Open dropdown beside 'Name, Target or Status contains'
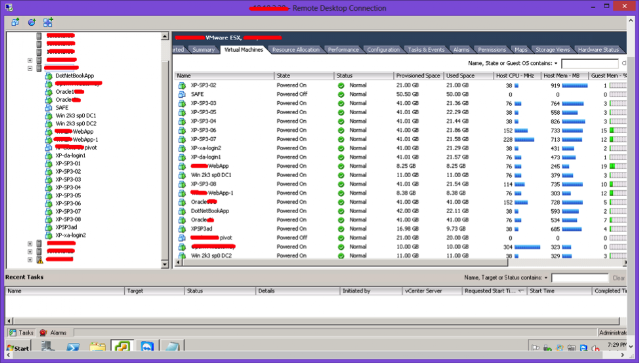The width and height of the screenshot is (640, 364). click(x=546, y=278)
